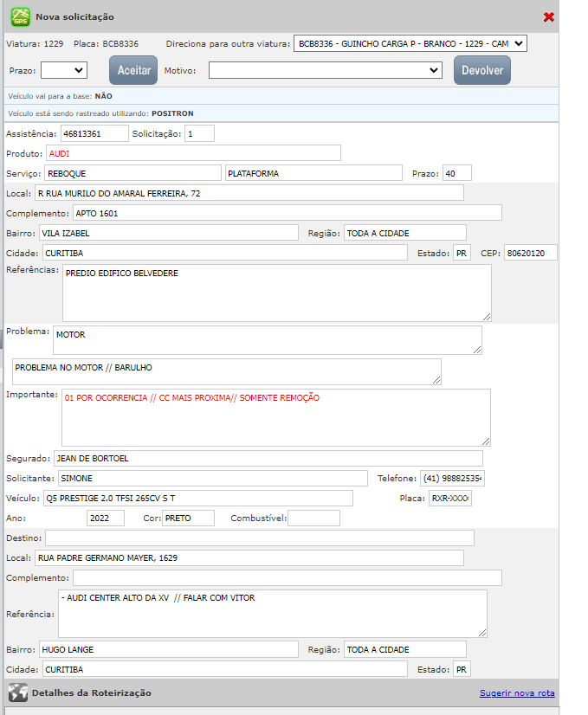Click the Veículo field with Q5 PRESTIGE
The image size is (588, 715).
point(197,499)
